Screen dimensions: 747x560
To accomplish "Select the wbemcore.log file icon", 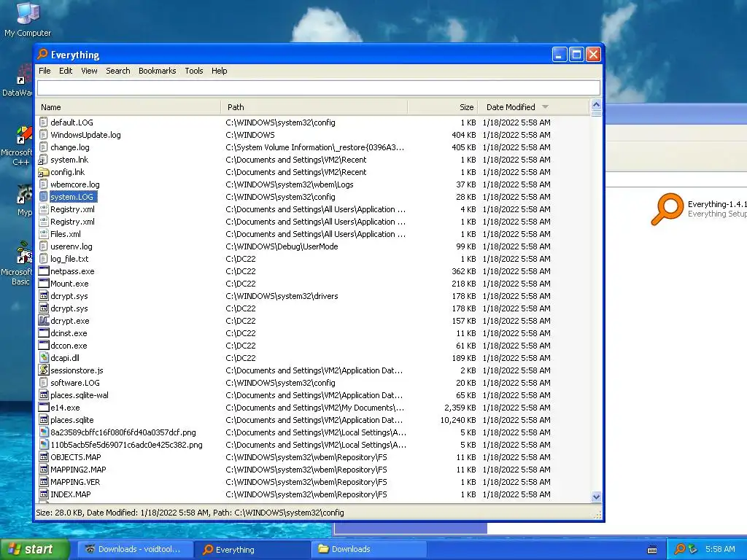I will point(43,184).
